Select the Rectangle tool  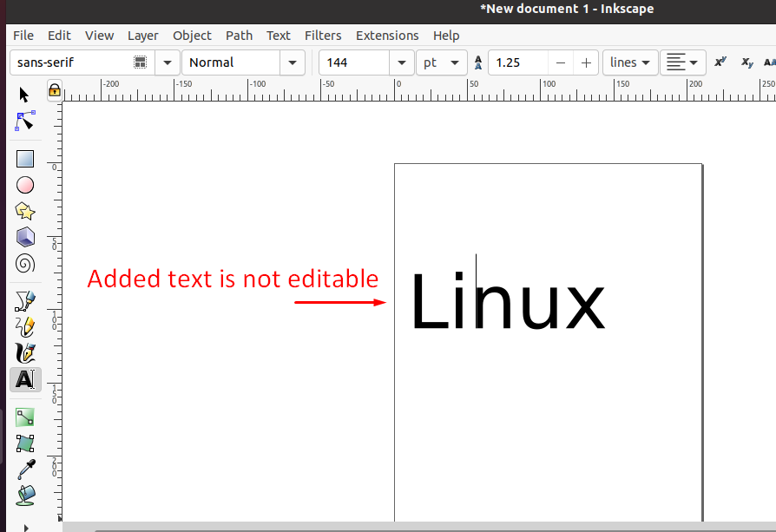(24, 158)
